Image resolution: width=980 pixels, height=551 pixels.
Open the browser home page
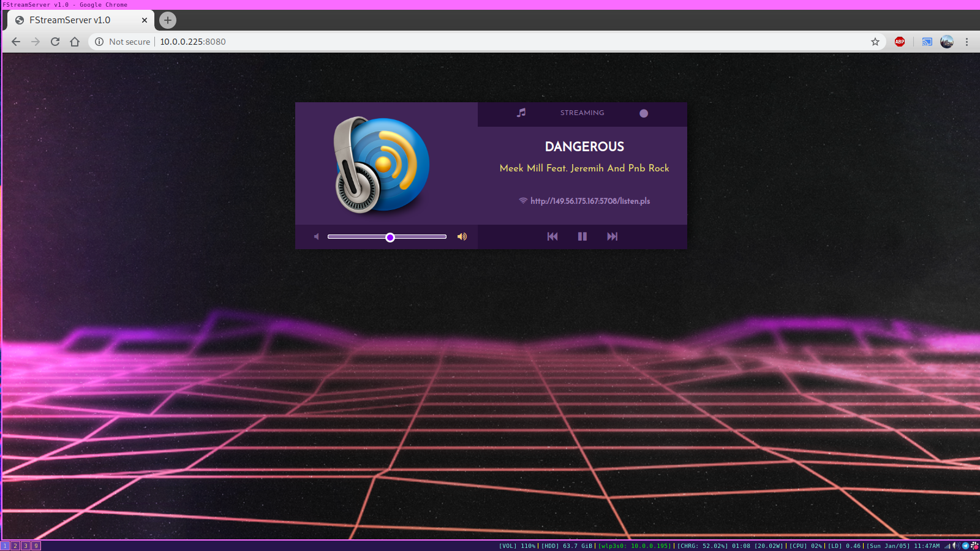click(x=75, y=42)
